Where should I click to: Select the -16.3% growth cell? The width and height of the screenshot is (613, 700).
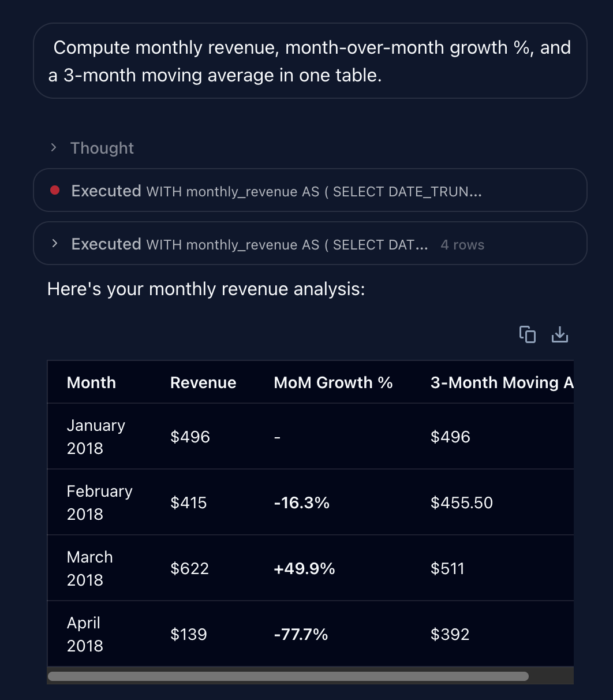click(x=301, y=503)
